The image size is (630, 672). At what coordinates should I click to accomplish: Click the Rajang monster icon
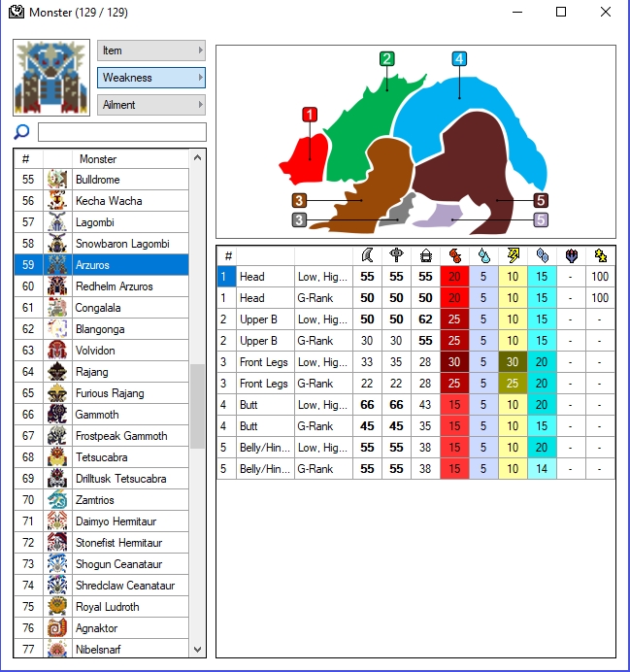(x=57, y=372)
